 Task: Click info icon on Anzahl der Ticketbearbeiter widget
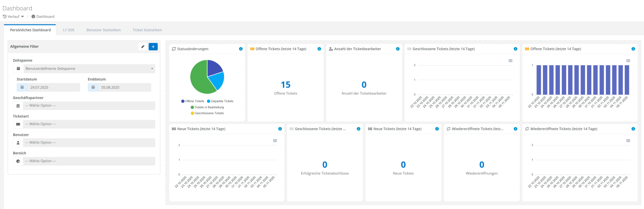(398, 49)
